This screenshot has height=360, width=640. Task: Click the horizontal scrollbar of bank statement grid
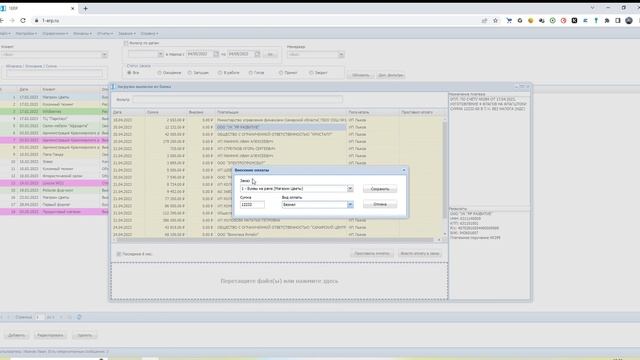[277, 240]
